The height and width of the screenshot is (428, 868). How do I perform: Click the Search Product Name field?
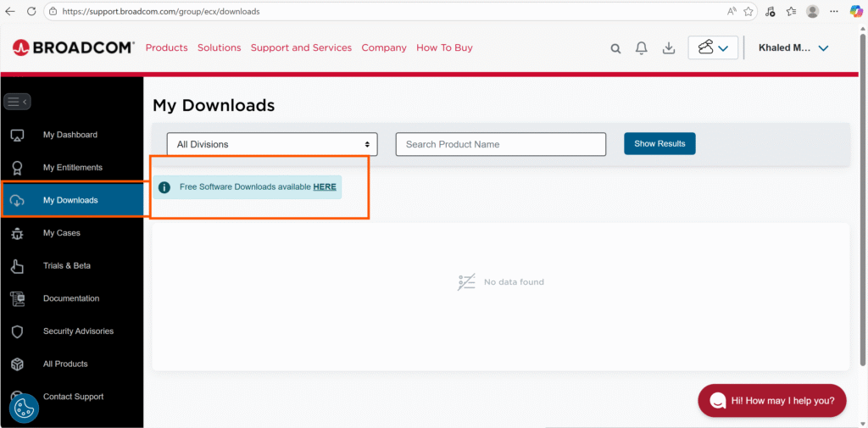(500, 144)
